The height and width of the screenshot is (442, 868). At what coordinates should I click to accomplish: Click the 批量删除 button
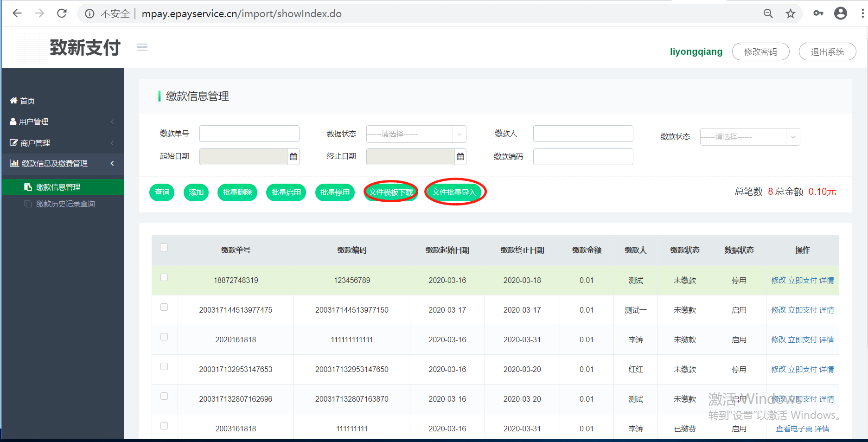click(x=237, y=192)
